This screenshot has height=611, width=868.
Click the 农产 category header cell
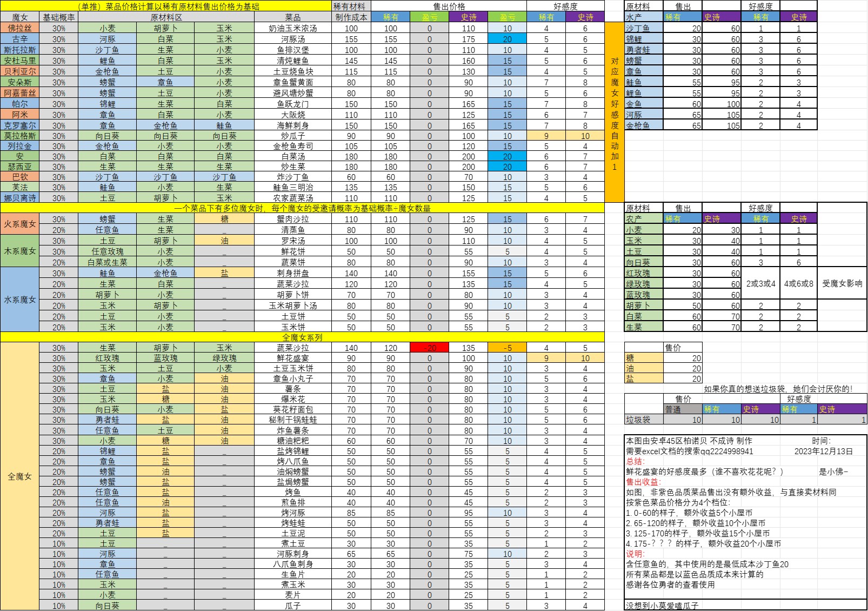click(643, 219)
